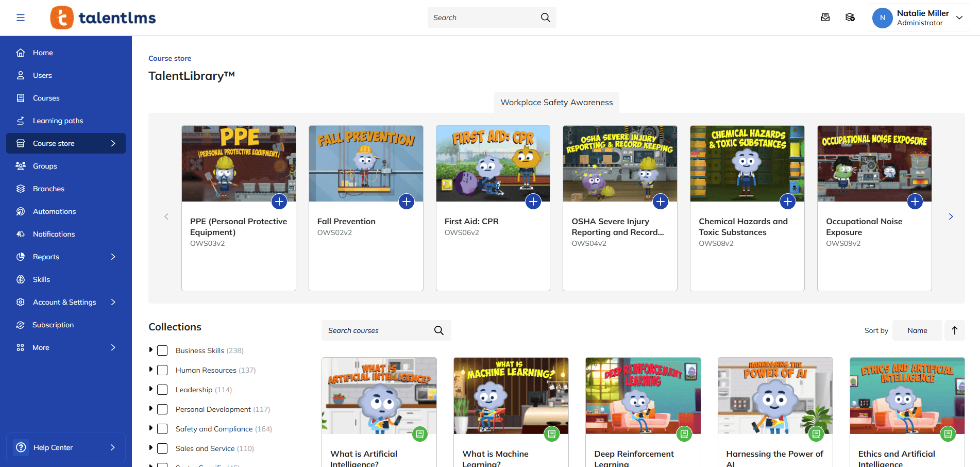Click the sort direction arrow icon

tap(954, 330)
